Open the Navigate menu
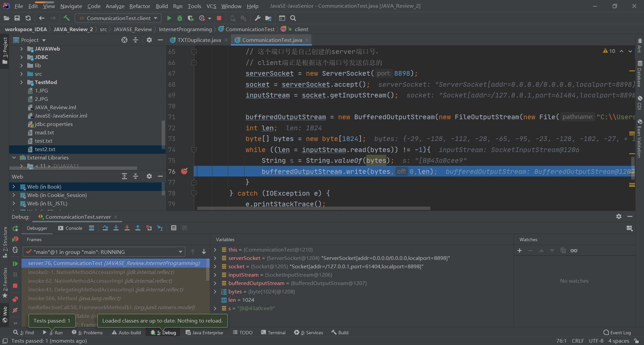This screenshot has width=644, height=345. (71, 6)
